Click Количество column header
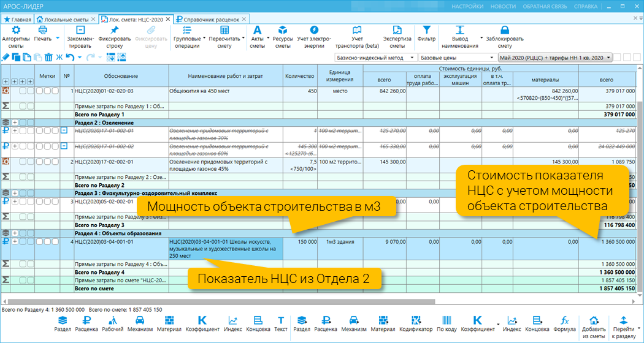This screenshot has height=343, width=644. tap(301, 76)
